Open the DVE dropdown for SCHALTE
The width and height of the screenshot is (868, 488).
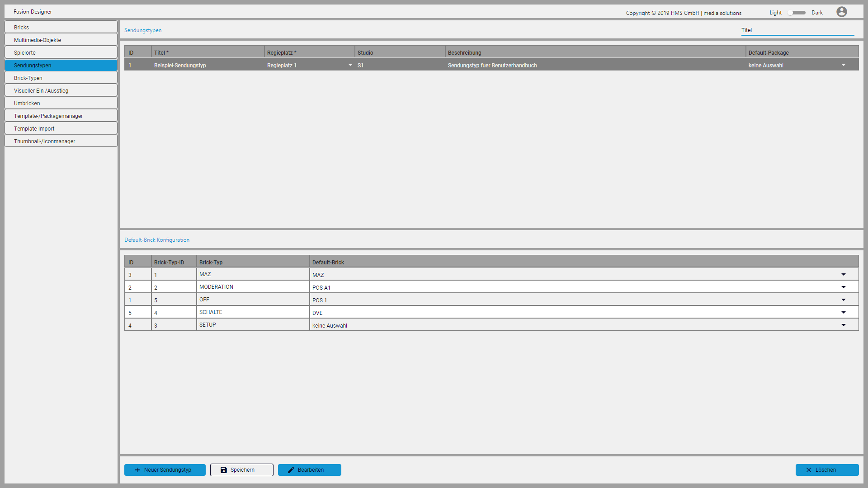843,313
